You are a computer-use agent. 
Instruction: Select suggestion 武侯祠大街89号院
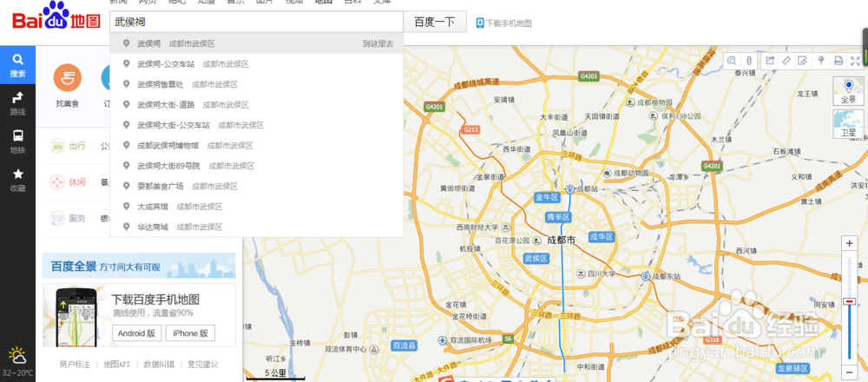[x=256, y=166]
